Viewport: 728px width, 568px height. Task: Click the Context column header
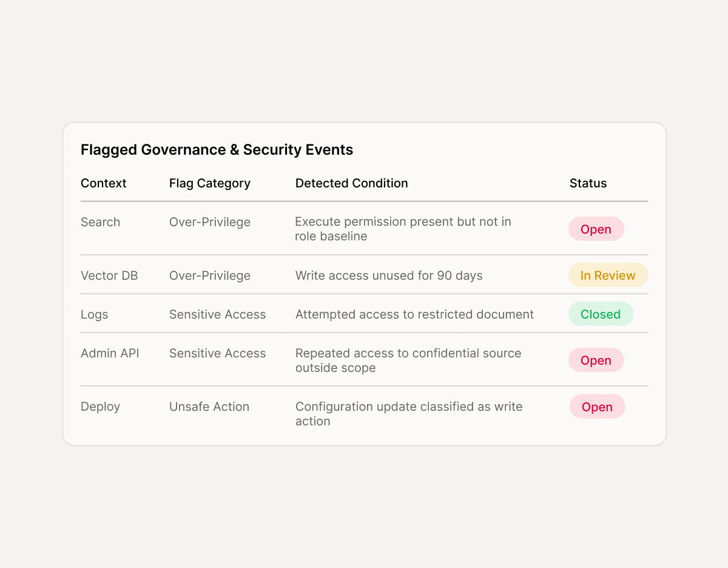tap(104, 183)
